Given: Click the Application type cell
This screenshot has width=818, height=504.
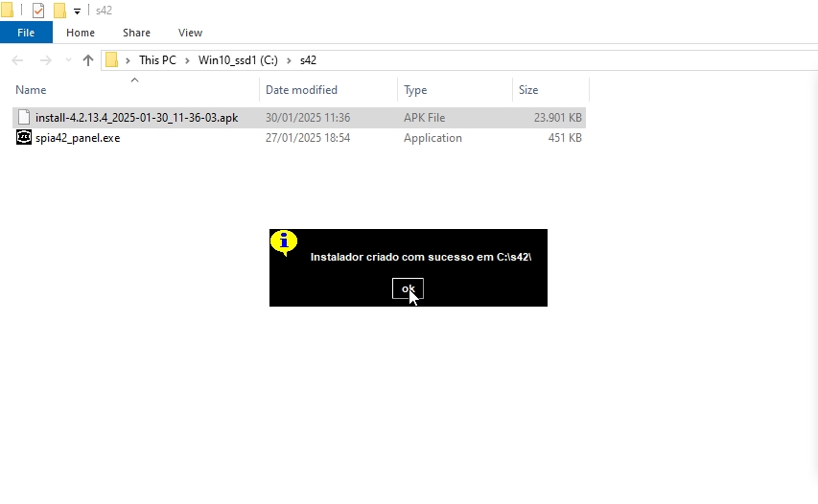Looking at the screenshot, I should click(432, 138).
